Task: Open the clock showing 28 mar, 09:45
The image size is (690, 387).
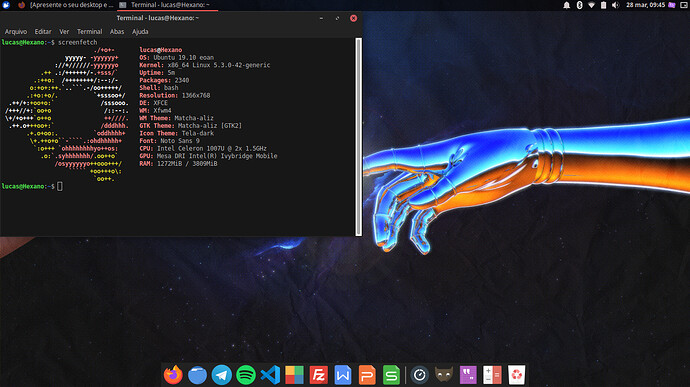Action: [x=646, y=5]
